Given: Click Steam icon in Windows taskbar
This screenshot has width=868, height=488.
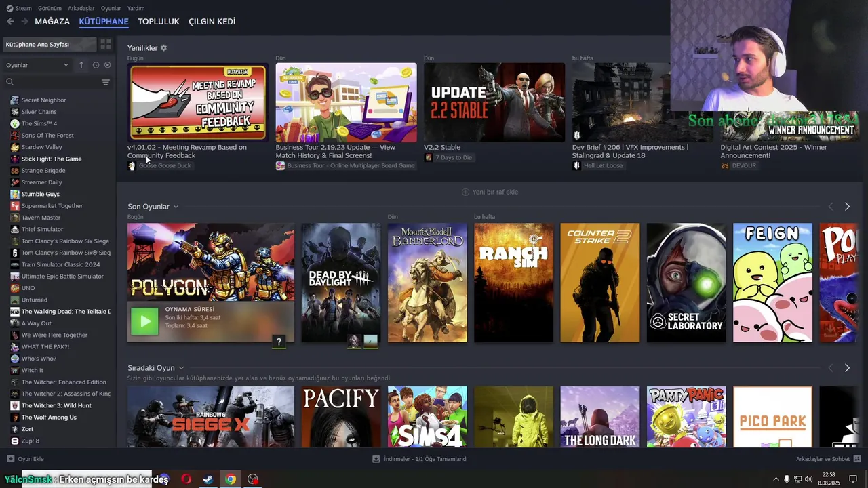Looking at the screenshot, I should click(208, 479).
